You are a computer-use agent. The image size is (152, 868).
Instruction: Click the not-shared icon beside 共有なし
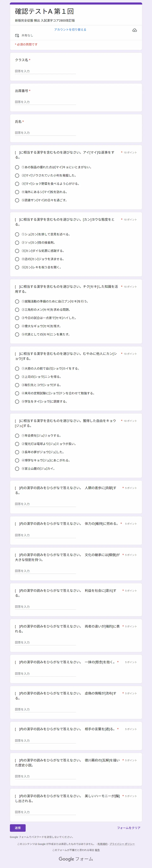(17, 35)
